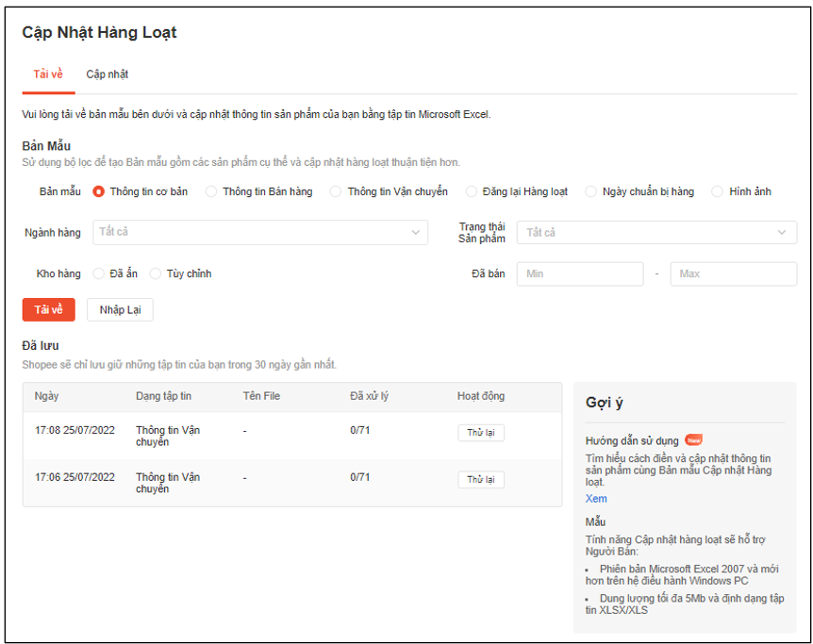813x644 pixels.
Task: Select the 'Tải về' tab
Action: (48, 73)
